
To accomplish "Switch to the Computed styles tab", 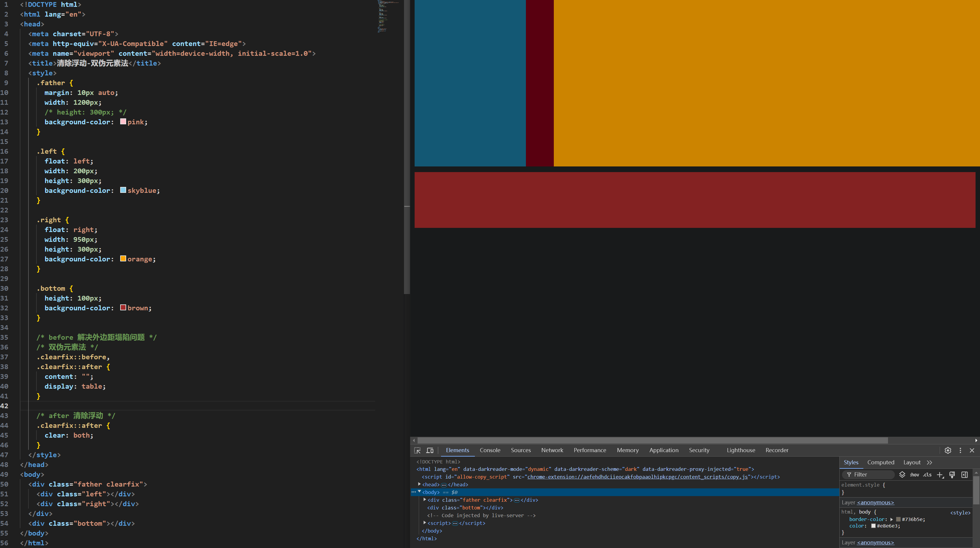I will pyautogui.click(x=880, y=463).
